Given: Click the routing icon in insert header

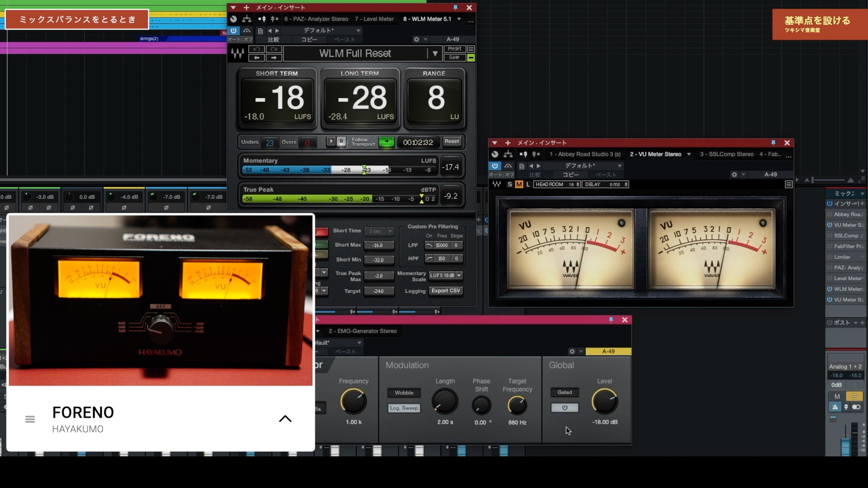Looking at the screenshot, I should click(x=247, y=19).
